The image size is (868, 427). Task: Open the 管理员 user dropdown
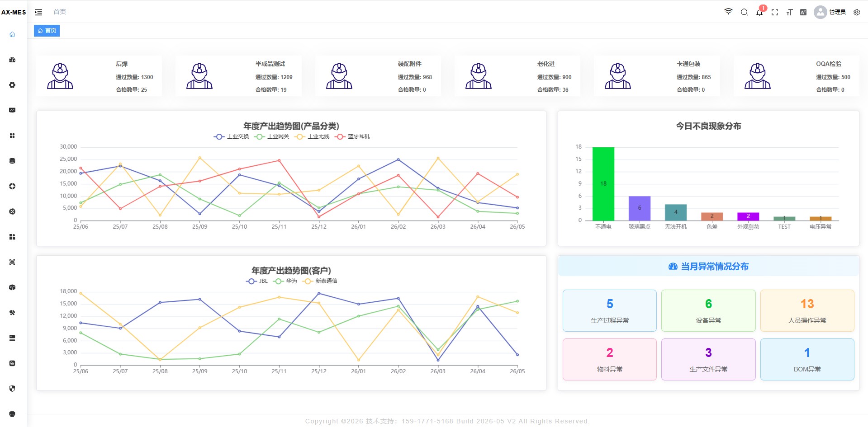click(x=837, y=12)
